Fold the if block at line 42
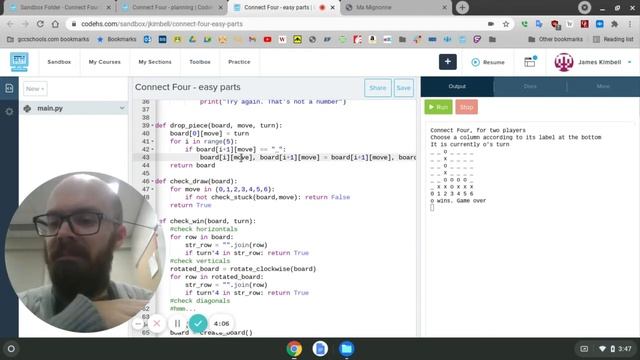 coord(153,149)
